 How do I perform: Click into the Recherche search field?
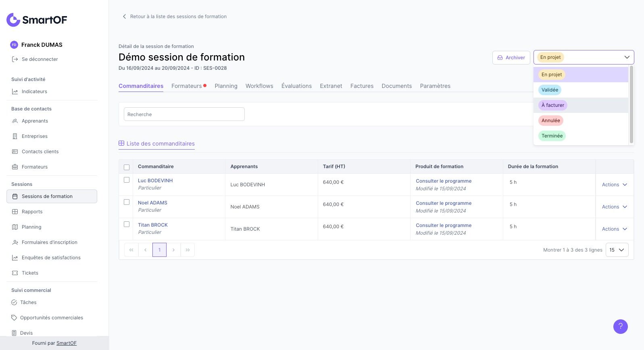184,114
